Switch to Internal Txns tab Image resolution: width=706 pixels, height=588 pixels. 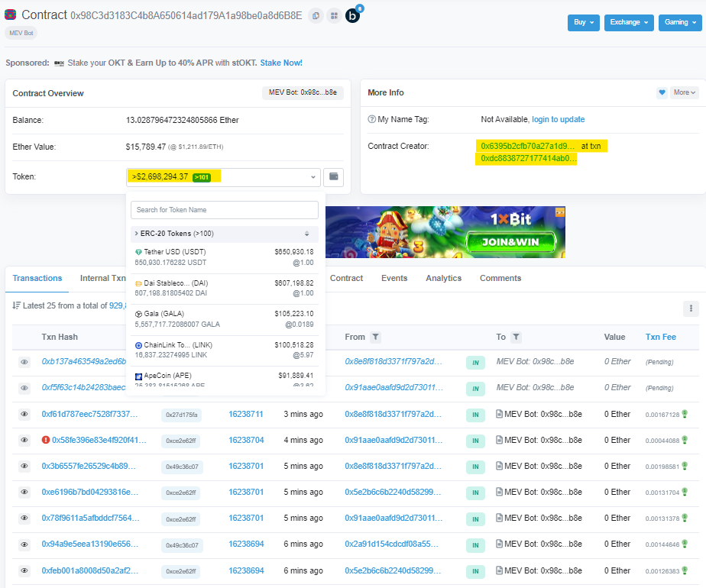click(x=103, y=279)
